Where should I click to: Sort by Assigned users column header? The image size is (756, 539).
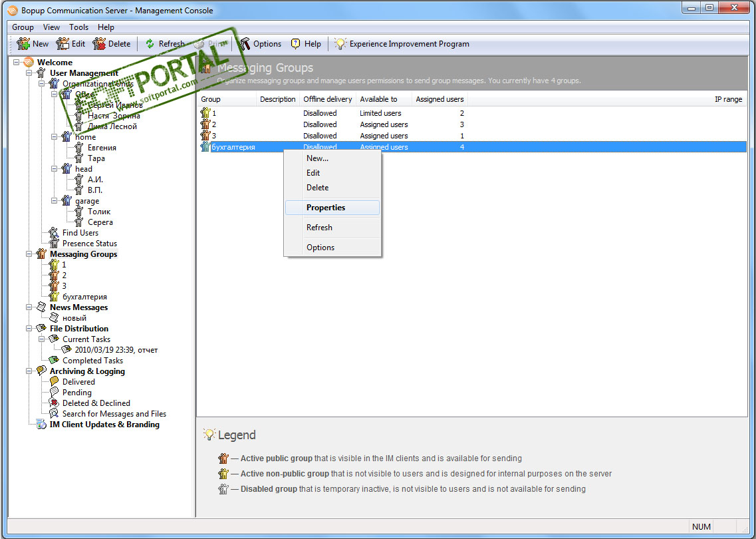pos(440,99)
